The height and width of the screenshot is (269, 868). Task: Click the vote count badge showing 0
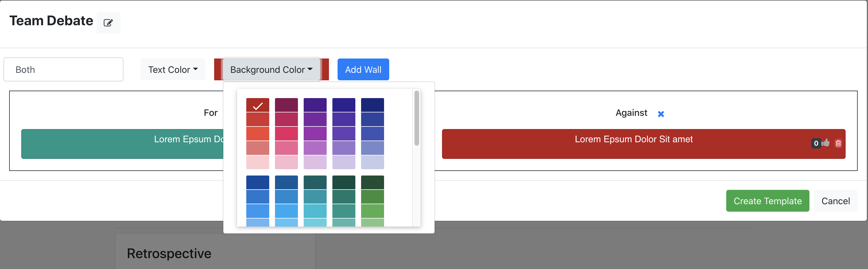[x=816, y=143]
